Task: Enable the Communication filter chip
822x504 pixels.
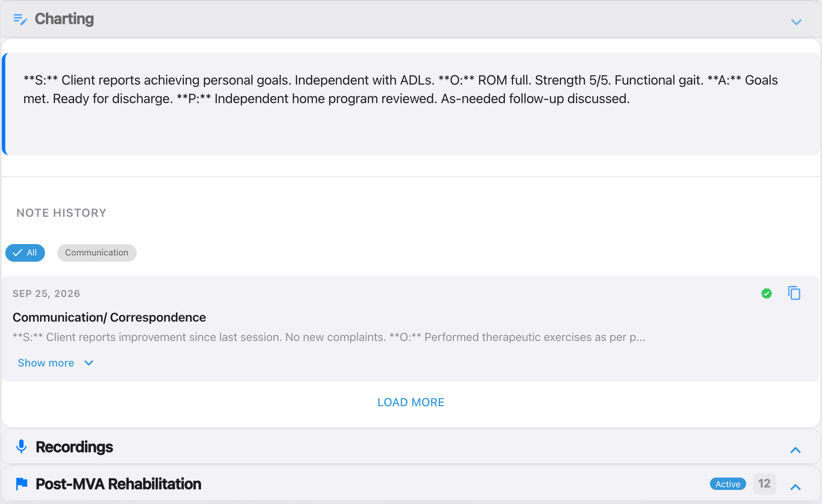Action: click(x=97, y=253)
